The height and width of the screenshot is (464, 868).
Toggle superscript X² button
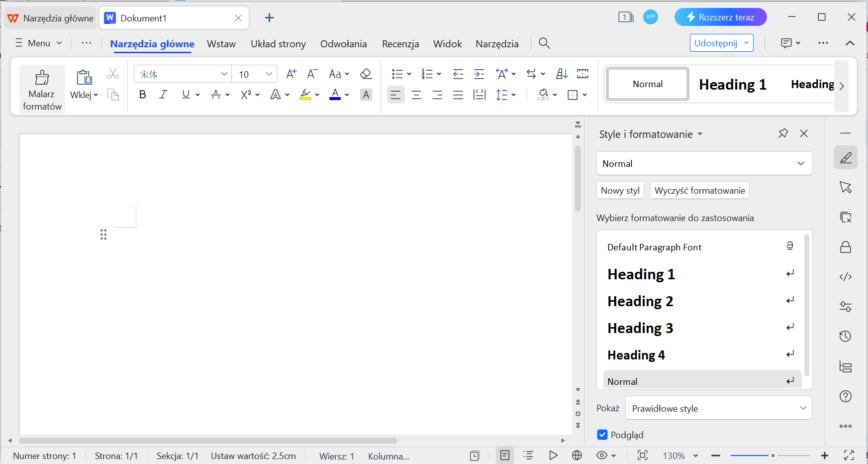tap(246, 95)
